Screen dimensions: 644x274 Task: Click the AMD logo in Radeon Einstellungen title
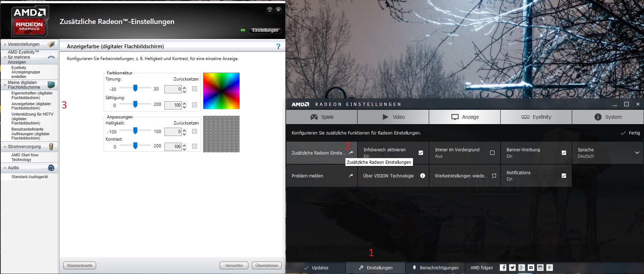click(300, 104)
